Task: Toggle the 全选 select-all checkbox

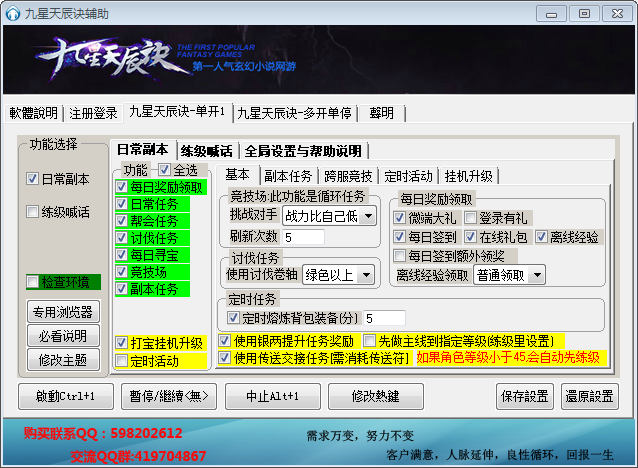Action: point(164,170)
